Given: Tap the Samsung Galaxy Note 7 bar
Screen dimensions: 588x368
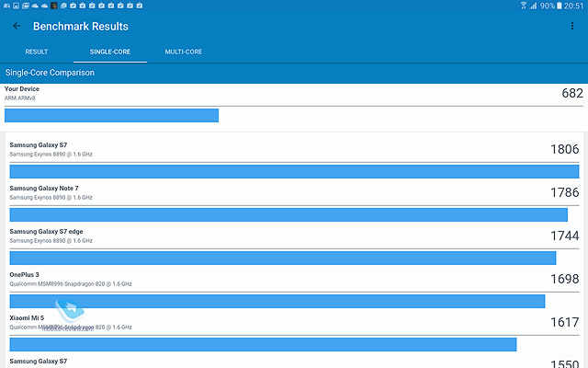Looking at the screenshot, I should (x=288, y=214).
